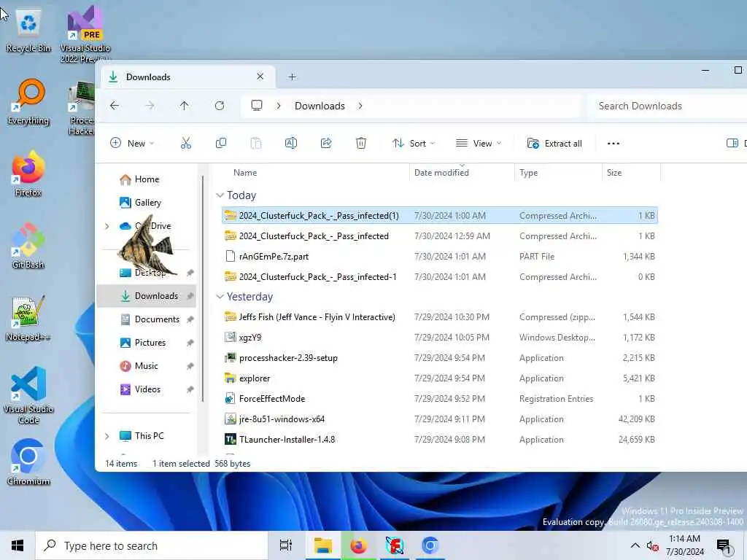The height and width of the screenshot is (560, 747).
Task: Open the View dropdown
Action: (479, 144)
